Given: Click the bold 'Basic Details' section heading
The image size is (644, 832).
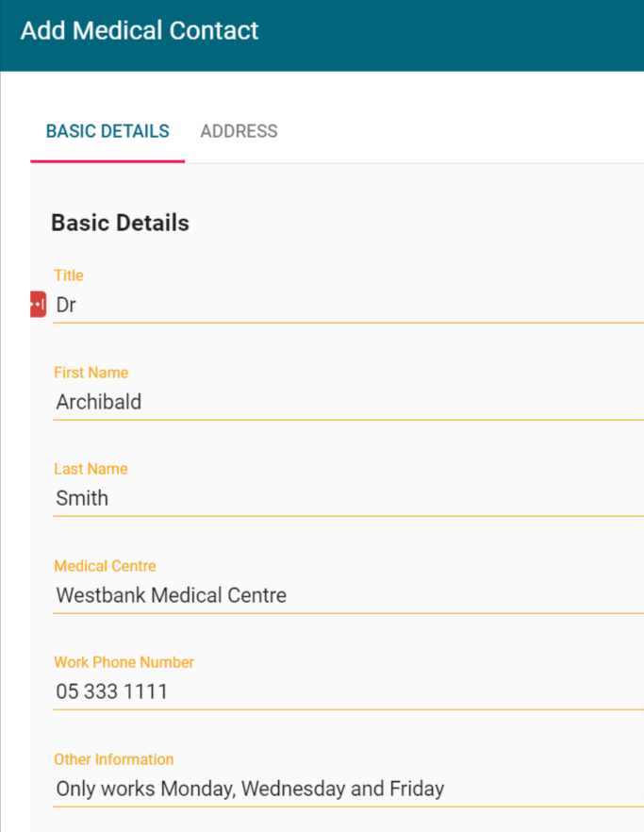Looking at the screenshot, I should click(x=120, y=224).
